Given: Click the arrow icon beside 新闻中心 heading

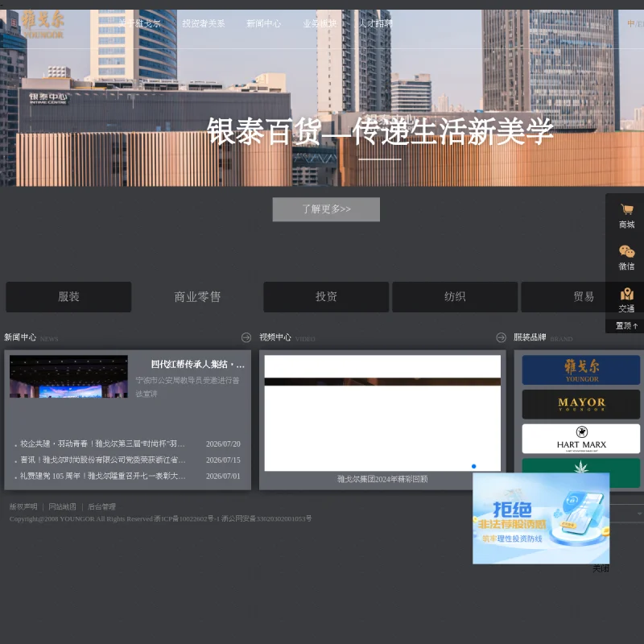Looking at the screenshot, I should [246, 337].
